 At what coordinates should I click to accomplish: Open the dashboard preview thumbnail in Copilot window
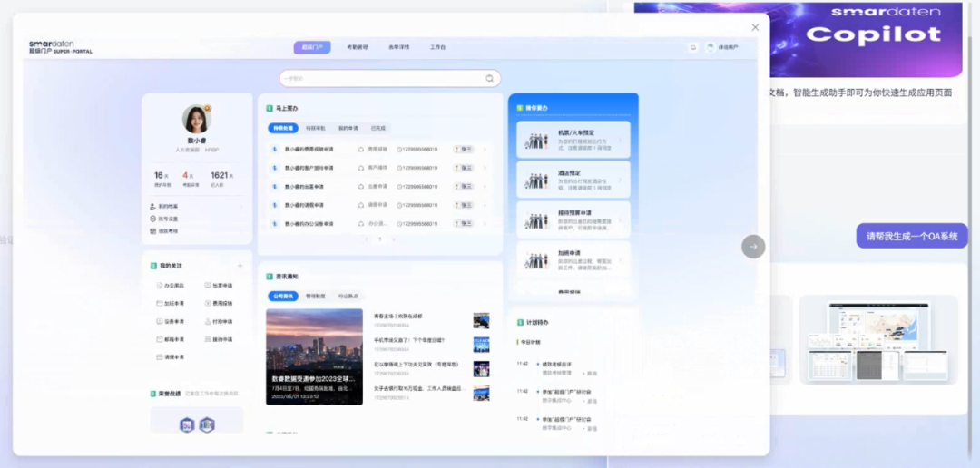pyautogui.click(x=878, y=340)
